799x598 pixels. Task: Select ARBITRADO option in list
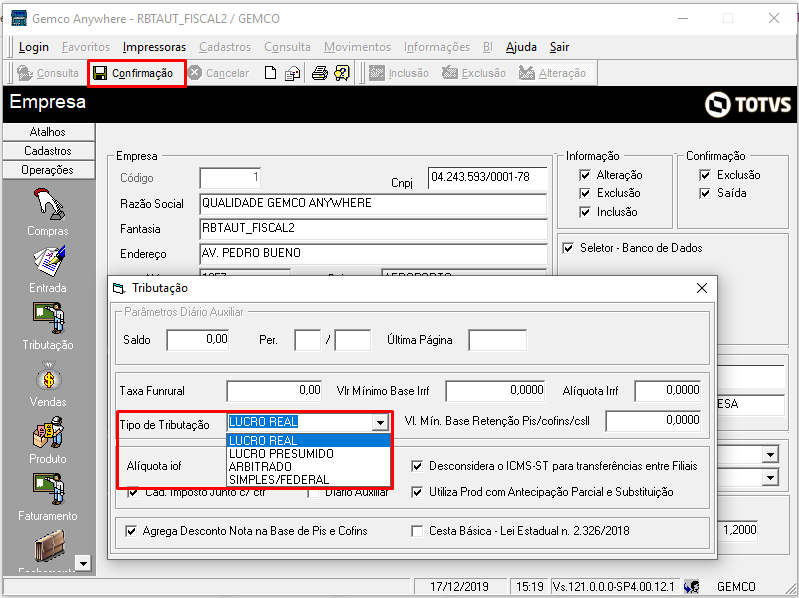pyautogui.click(x=308, y=467)
